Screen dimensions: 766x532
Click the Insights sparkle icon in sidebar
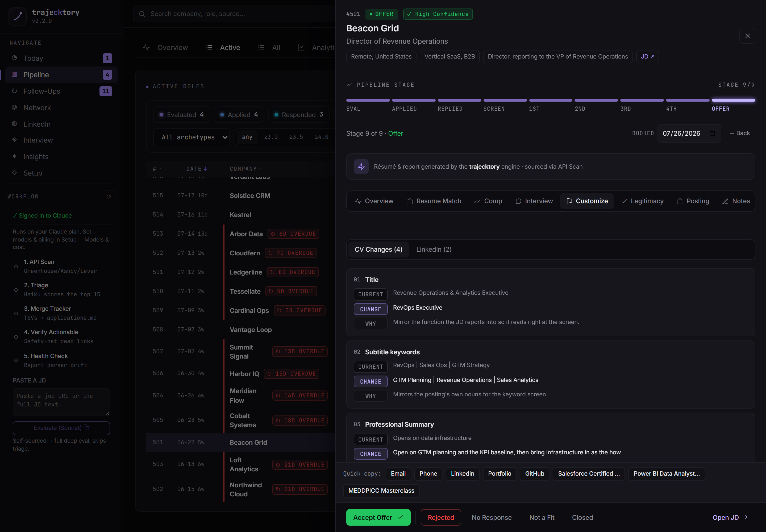14,156
